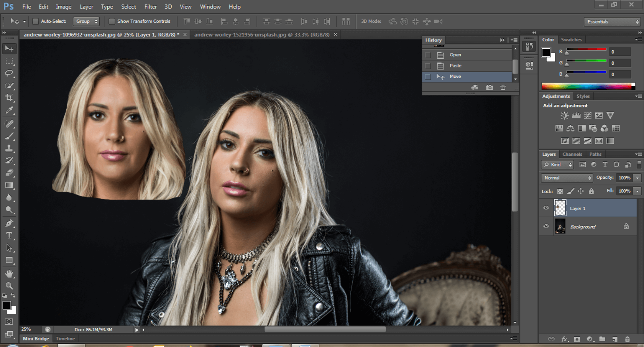Add a Curves adjustment layer

point(587,115)
